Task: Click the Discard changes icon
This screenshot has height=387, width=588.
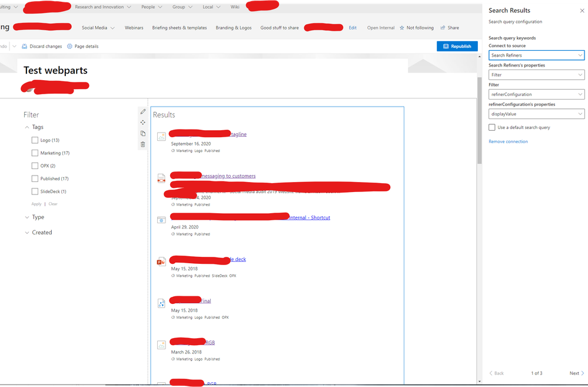Action: (x=24, y=46)
